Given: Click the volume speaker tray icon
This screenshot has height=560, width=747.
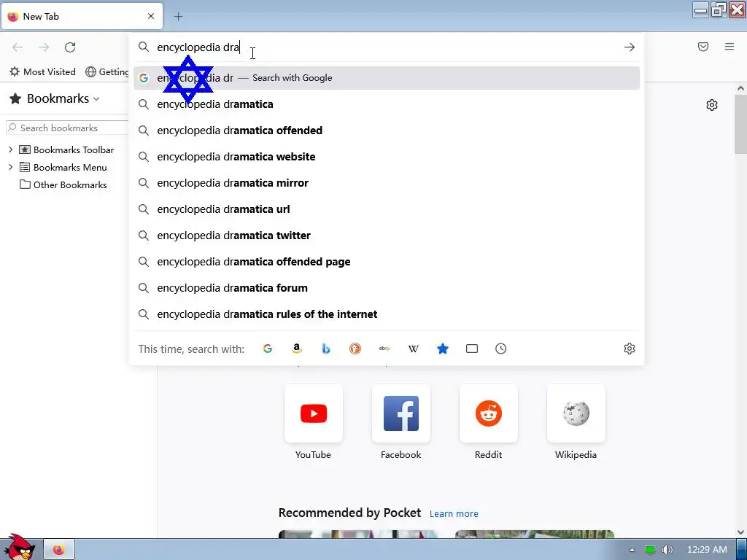Looking at the screenshot, I should (667, 550).
